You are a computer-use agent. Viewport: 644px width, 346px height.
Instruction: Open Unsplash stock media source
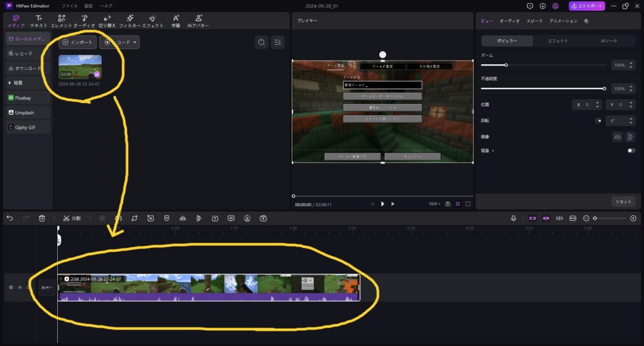coord(28,113)
